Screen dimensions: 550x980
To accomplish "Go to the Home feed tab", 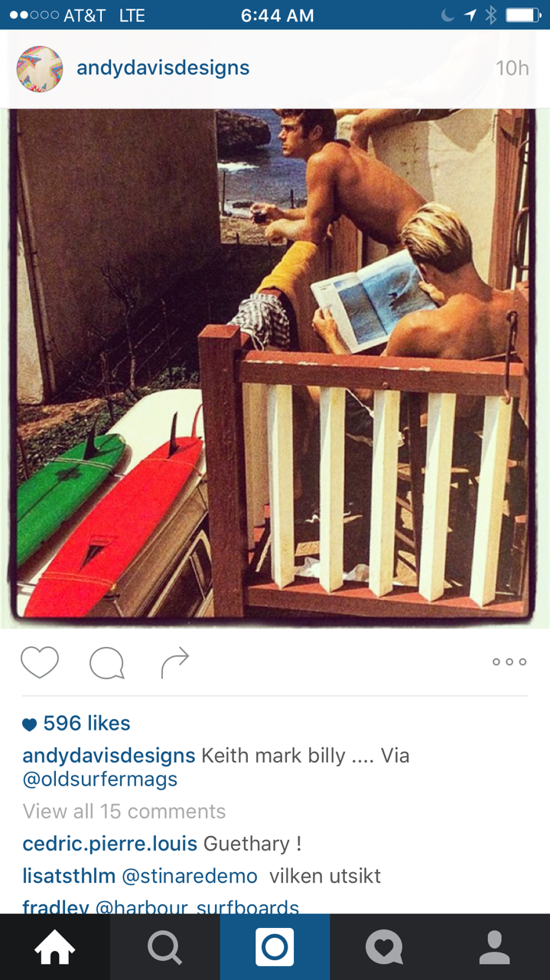I will (x=55, y=947).
